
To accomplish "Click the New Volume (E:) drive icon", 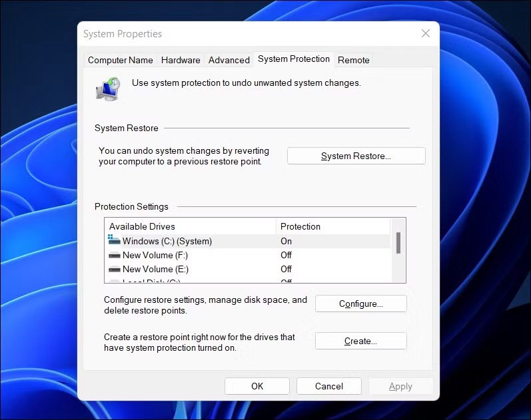I will point(115,270).
